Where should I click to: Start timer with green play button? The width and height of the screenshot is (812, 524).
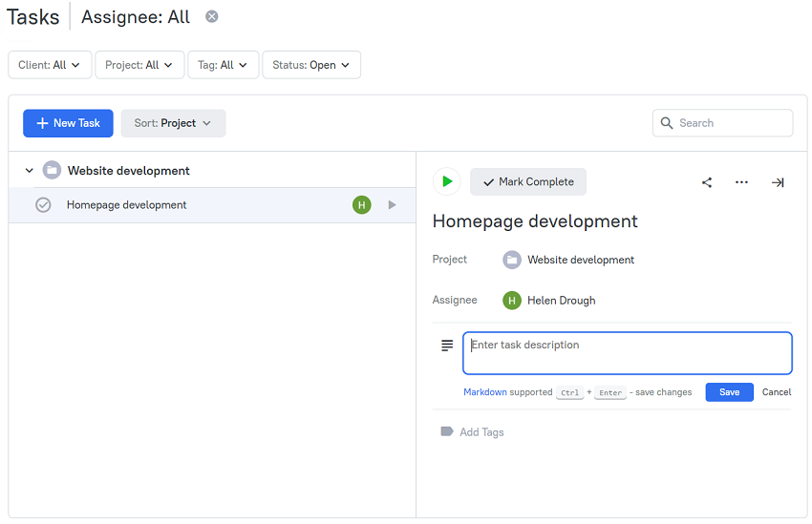pos(446,181)
